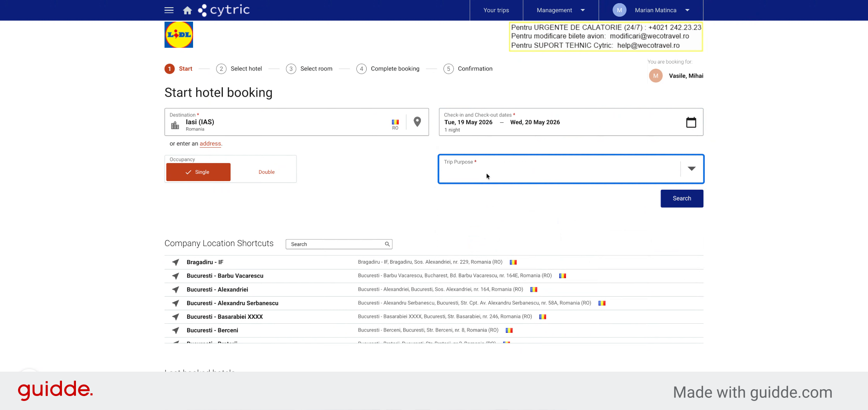The height and width of the screenshot is (410, 868).
Task: Expand the Trip Purpose dropdown arrow
Action: coord(691,169)
